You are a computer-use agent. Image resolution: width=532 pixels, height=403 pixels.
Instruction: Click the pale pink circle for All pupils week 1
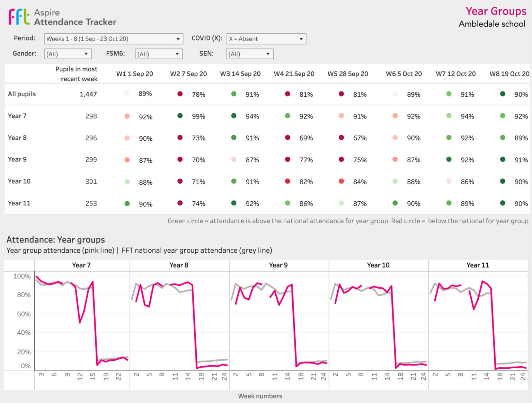tap(127, 94)
